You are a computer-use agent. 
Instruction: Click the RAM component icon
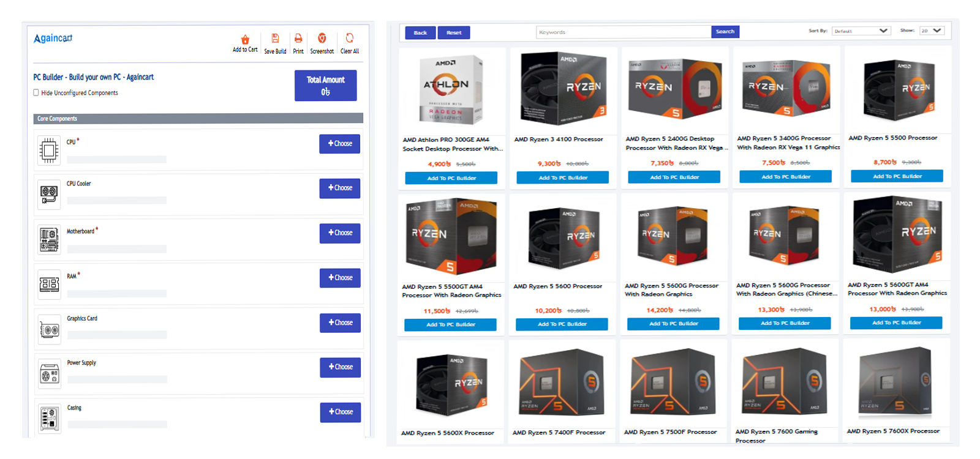(49, 284)
